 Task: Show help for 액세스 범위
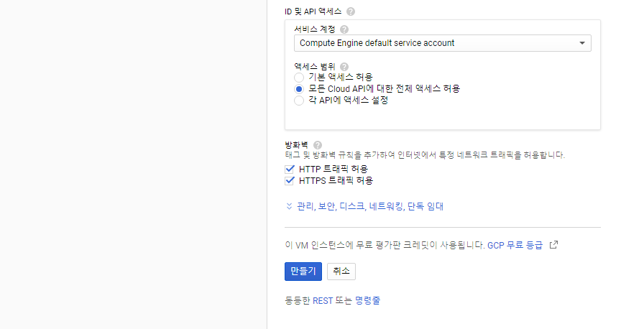(x=344, y=67)
